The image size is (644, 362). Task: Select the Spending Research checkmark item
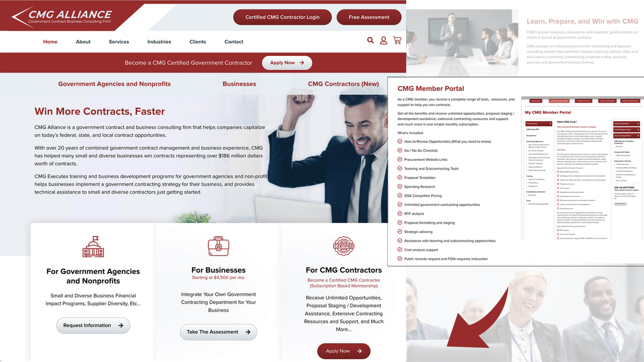click(x=420, y=186)
